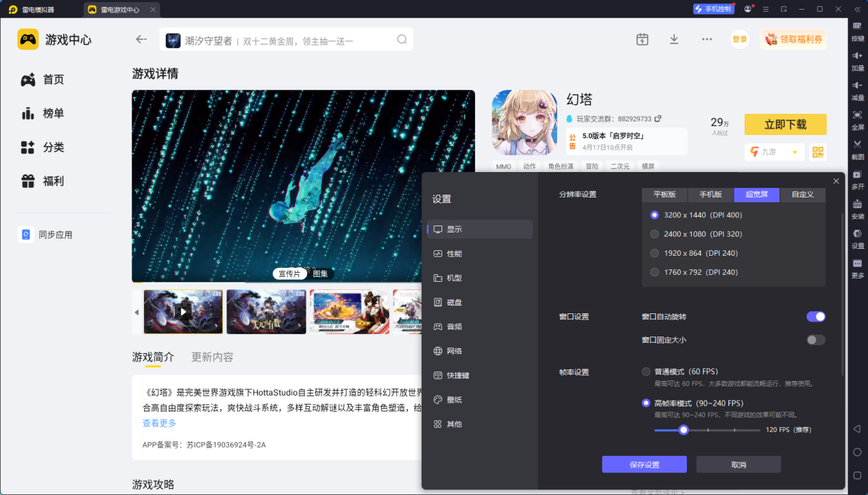Select 普通模式 (60 FPS) radio button

pos(646,372)
